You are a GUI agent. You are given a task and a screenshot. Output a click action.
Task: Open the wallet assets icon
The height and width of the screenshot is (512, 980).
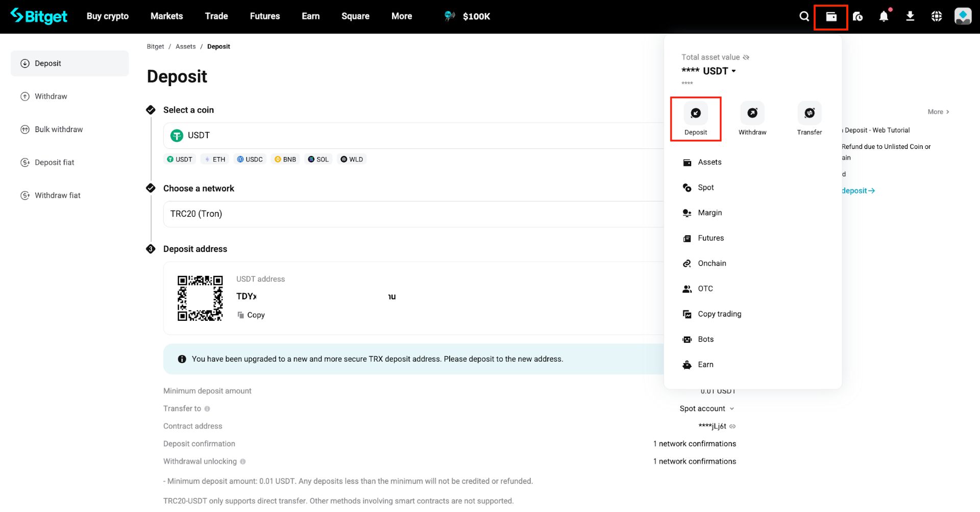pos(831,16)
